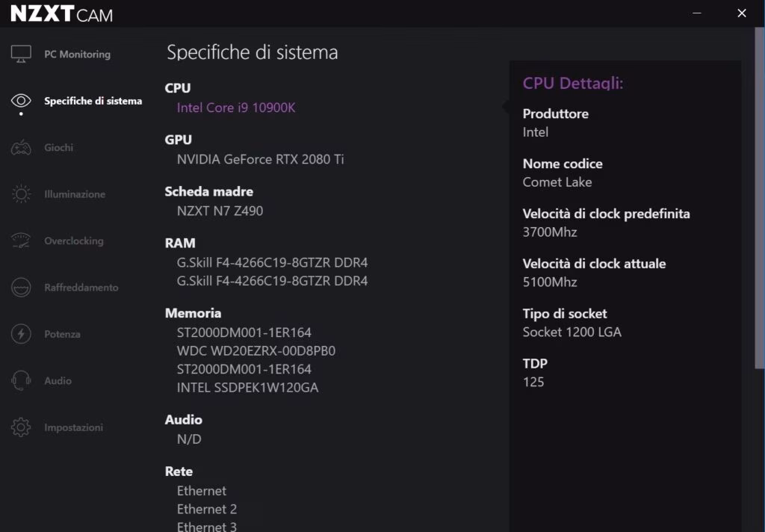Minimize the NZXT CAM window
This screenshot has width=765, height=532.
[x=697, y=13]
